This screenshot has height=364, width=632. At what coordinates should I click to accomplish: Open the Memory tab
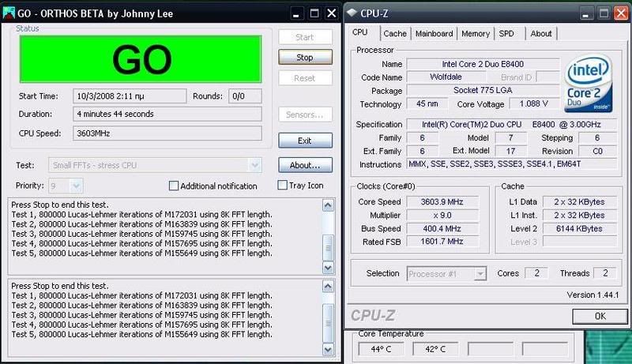pyautogui.click(x=476, y=33)
